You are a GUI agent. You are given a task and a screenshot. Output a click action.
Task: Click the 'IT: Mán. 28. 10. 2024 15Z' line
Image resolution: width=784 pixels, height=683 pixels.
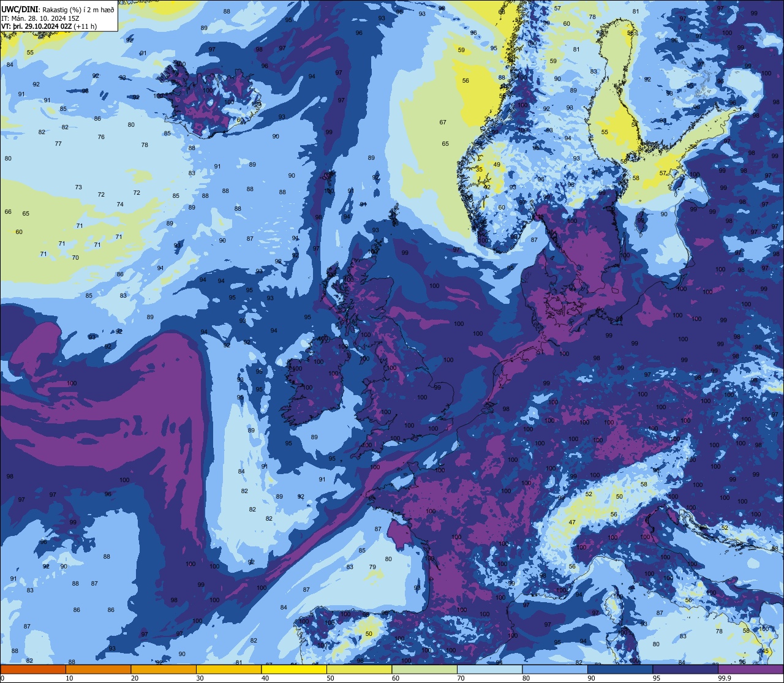coord(39,18)
